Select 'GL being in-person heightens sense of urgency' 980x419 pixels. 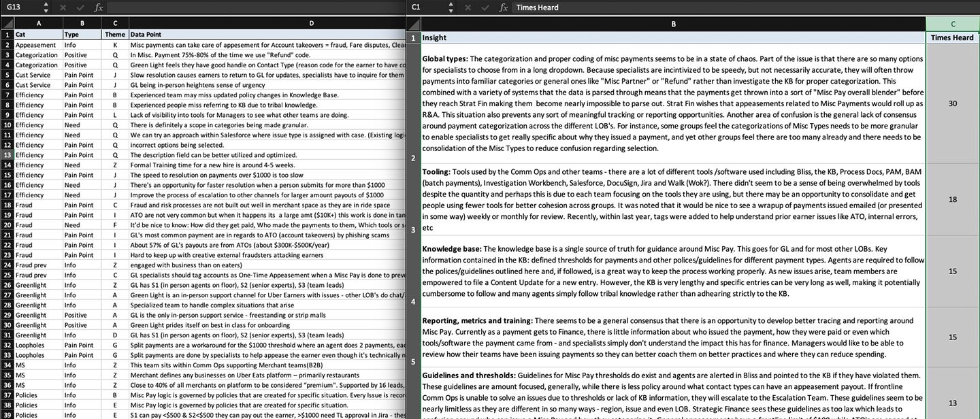click(x=267, y=85)
